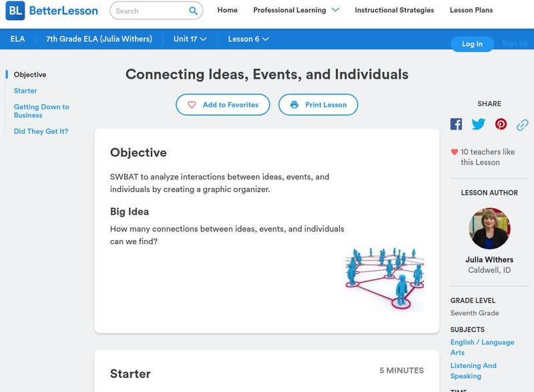Click printer icon in Print Lesson
Screen dimensions: 534x392
(x=294, y=105)
